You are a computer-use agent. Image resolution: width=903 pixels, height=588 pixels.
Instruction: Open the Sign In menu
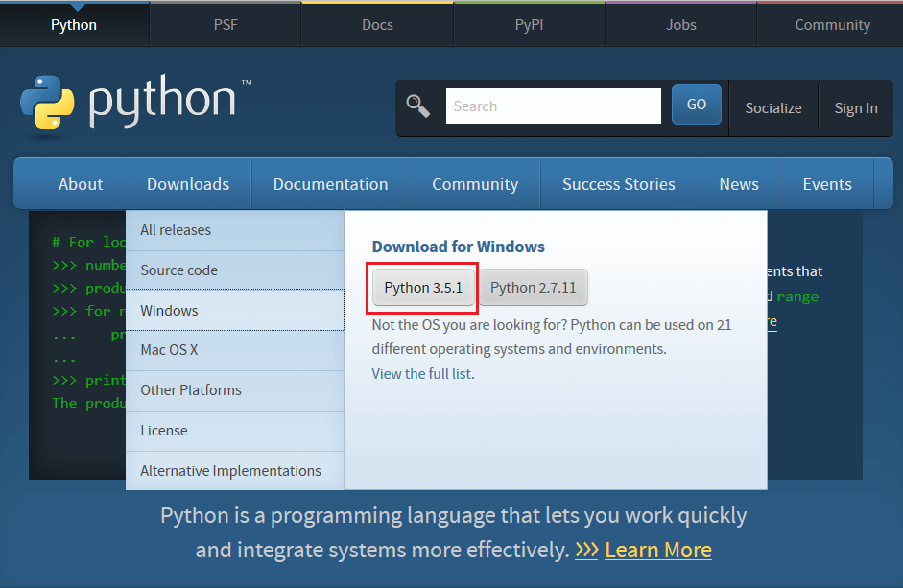pos(856,108)
